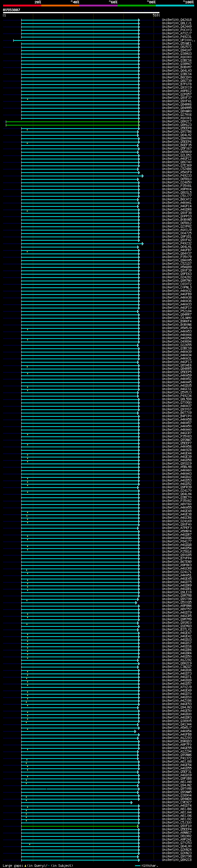Open hit UniRef100_Q9AXH4
Image resolution: width=197 pixels, height=868 pixels.
(176, 139)
